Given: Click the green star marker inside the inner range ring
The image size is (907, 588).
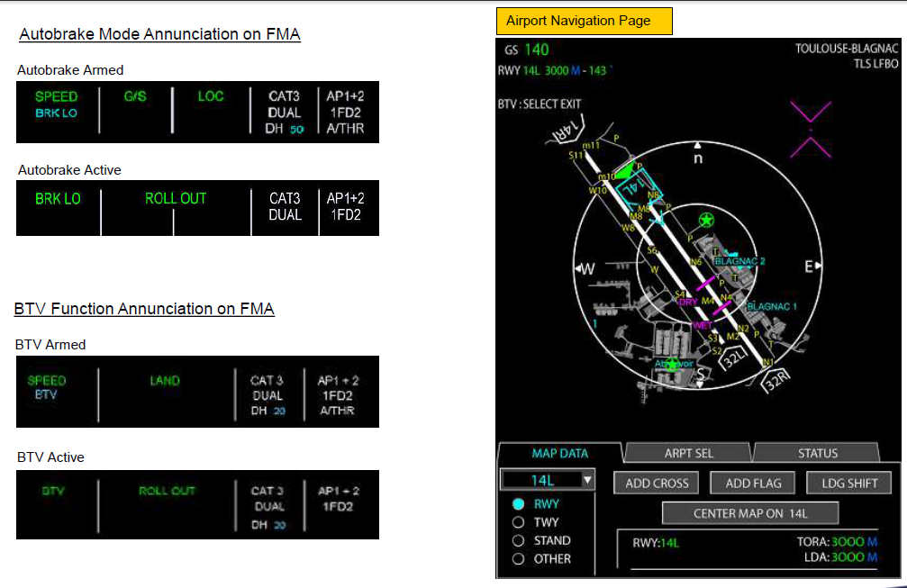Looking at the screenshot, I should [x=706, y=220].
